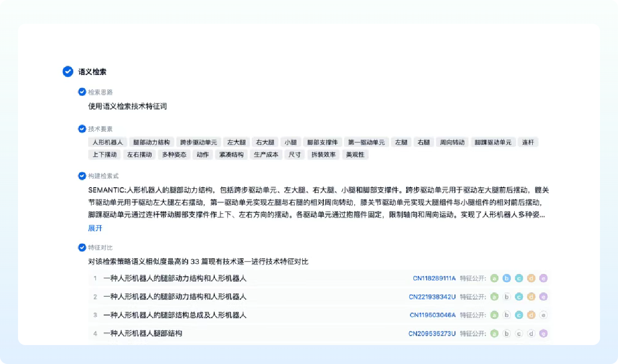Click unfilled 'e' badge for CN119503046A
618x364 pixels.
click(544, 315)
